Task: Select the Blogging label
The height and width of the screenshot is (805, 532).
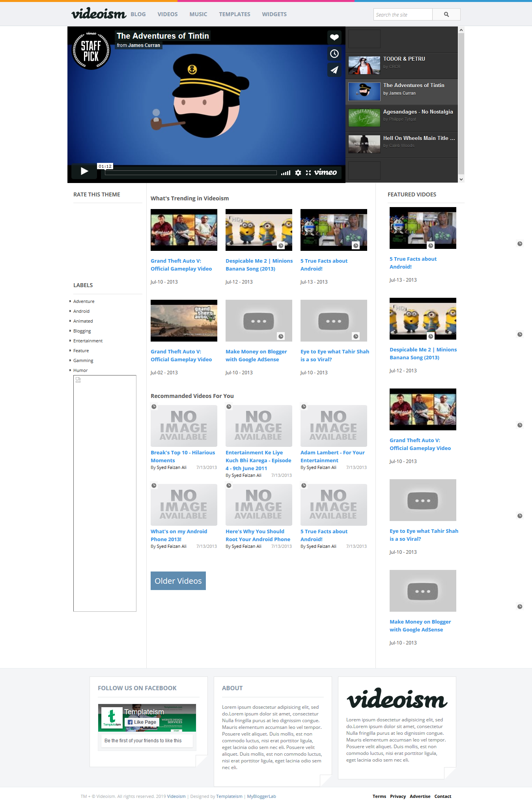Action: (x=82, y=331)
